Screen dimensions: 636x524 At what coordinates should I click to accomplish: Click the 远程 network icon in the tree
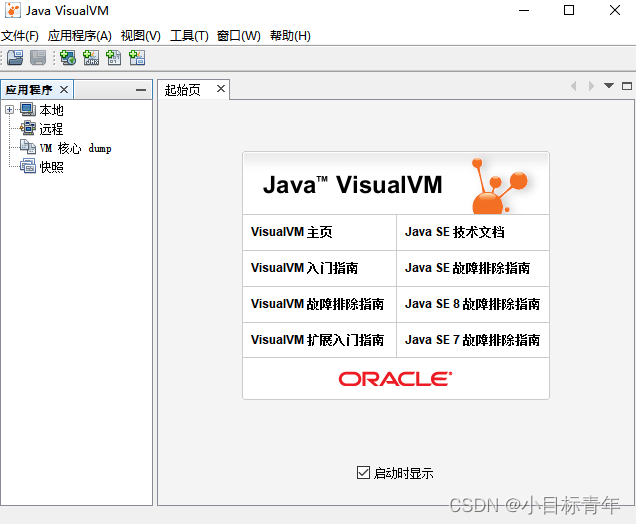click(x=28, y=128)
